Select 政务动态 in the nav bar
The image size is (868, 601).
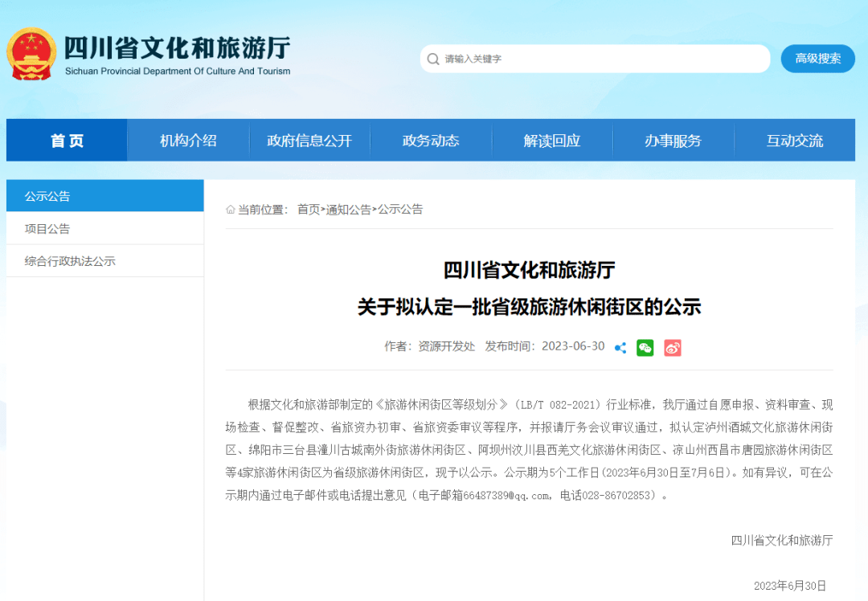point(431,141)
